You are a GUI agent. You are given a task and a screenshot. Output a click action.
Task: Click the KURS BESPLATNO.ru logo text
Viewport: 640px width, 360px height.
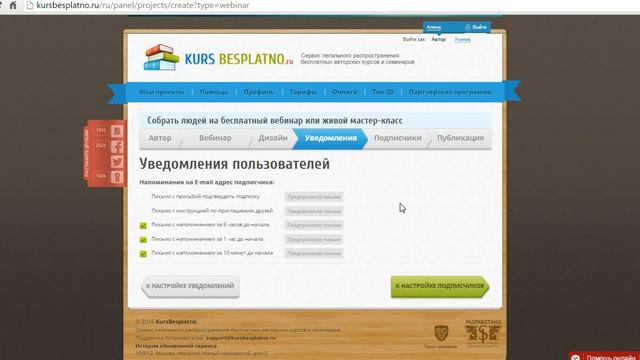point(239,59)
